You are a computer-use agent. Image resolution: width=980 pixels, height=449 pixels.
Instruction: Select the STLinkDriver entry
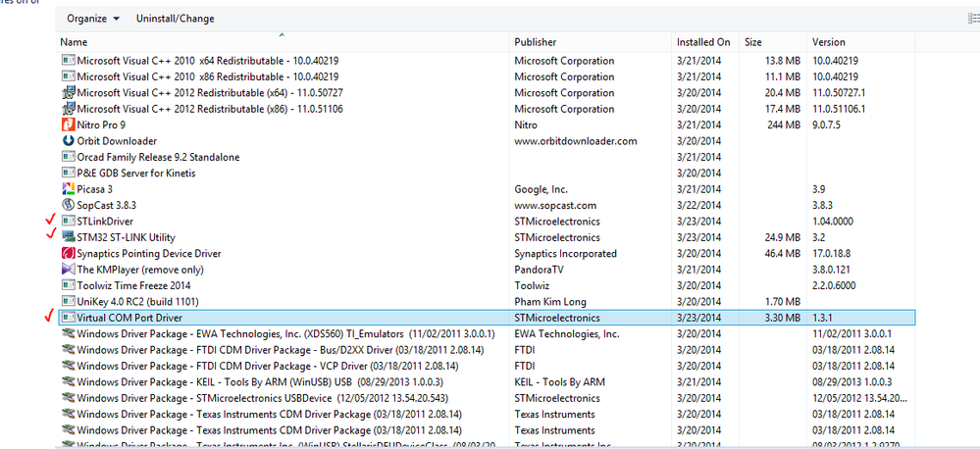coord(104,221)
